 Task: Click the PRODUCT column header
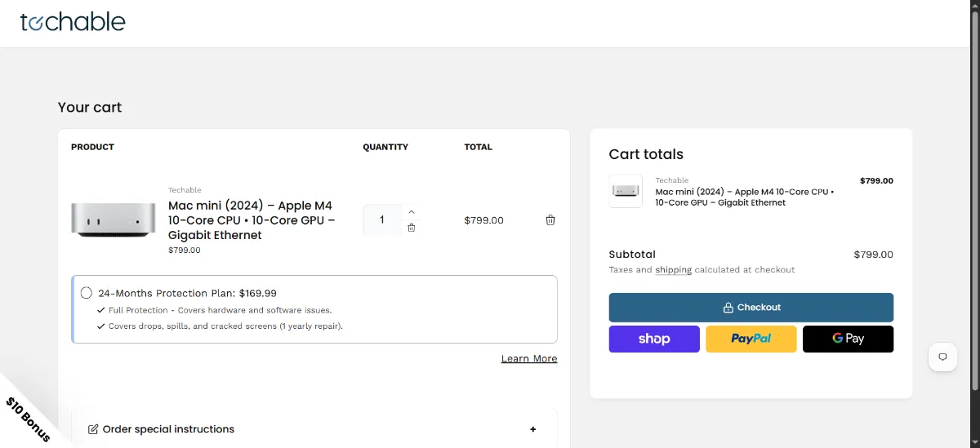(x=92, y=148)
